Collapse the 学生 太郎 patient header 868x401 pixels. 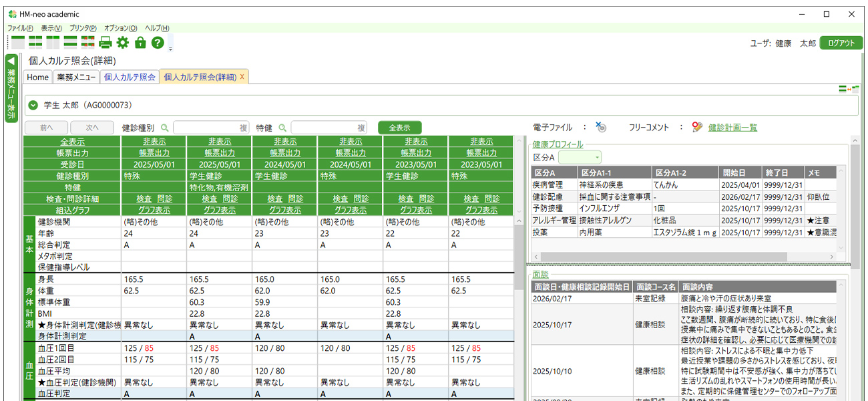coord(33,106)
